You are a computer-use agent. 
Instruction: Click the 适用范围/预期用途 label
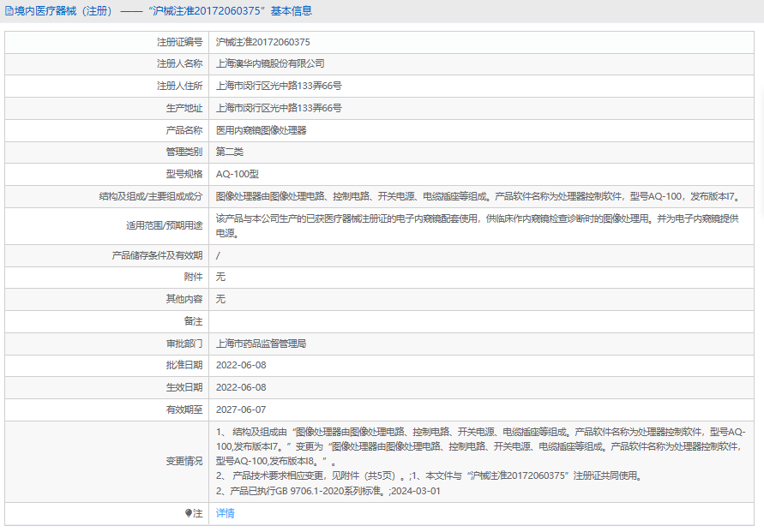[165, 226]
